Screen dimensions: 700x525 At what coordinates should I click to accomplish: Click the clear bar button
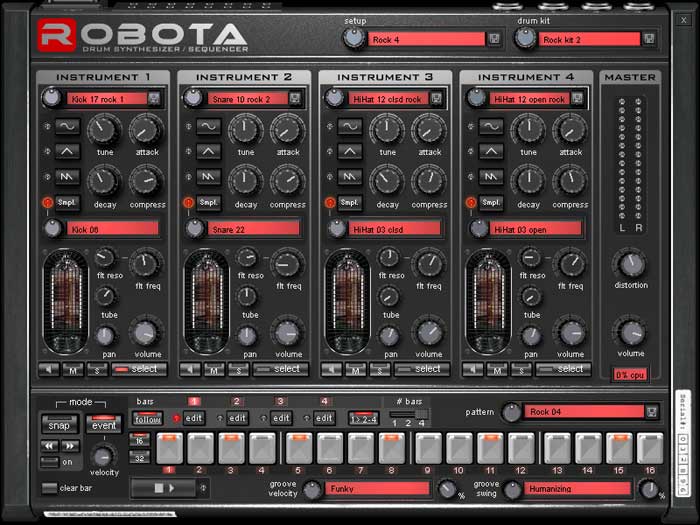tap(50, 488)
